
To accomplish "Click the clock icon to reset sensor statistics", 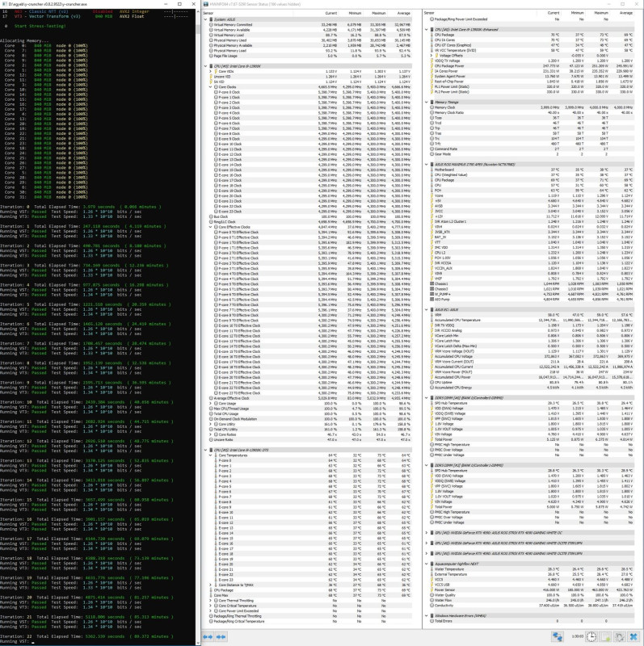I will click(x=591, y=636).
